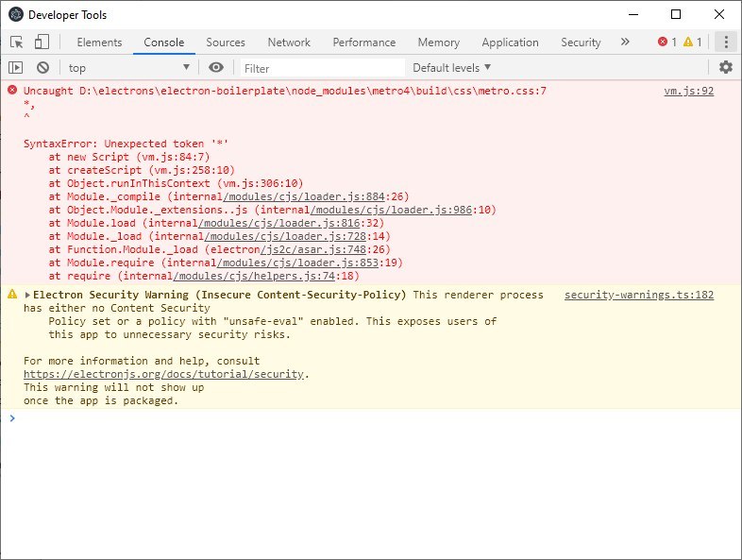Click the 'at createScript (vm.js:258:10)' line

click(x=142, y=170)
